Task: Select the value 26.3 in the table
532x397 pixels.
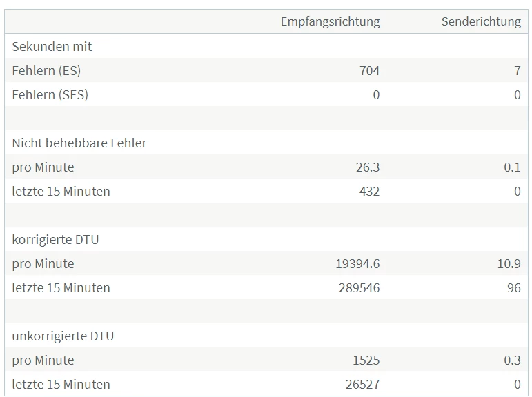Action: point(368,167)
